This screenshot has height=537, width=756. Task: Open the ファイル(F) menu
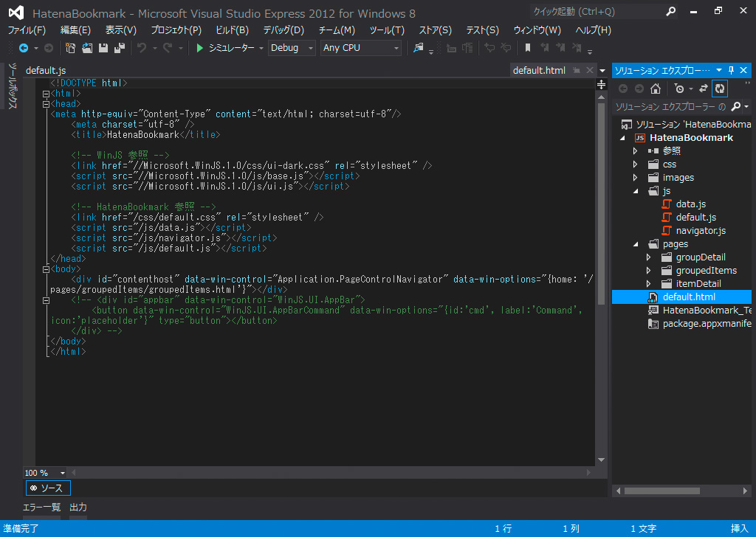[x=27, y=30]
